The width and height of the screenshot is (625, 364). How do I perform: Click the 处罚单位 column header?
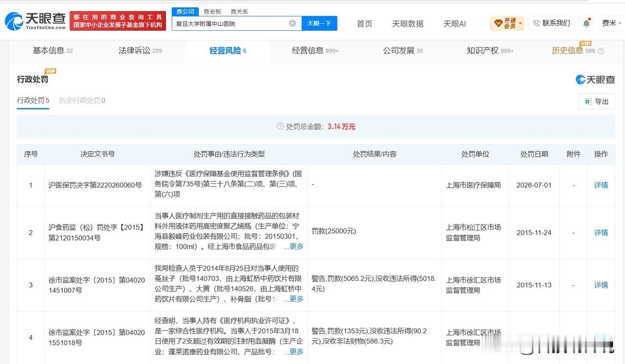(x=475, y=154)
